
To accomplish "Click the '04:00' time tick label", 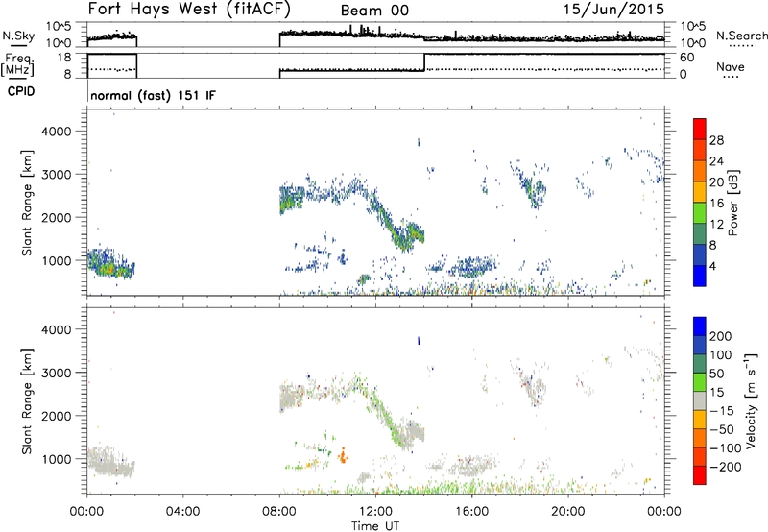I will click(183, 512).
